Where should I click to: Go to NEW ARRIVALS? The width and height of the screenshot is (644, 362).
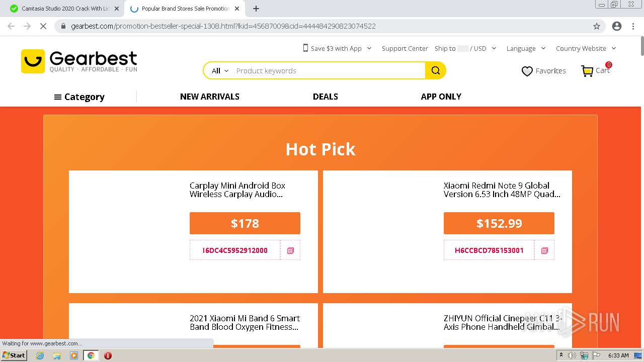(x=210, y=97)
